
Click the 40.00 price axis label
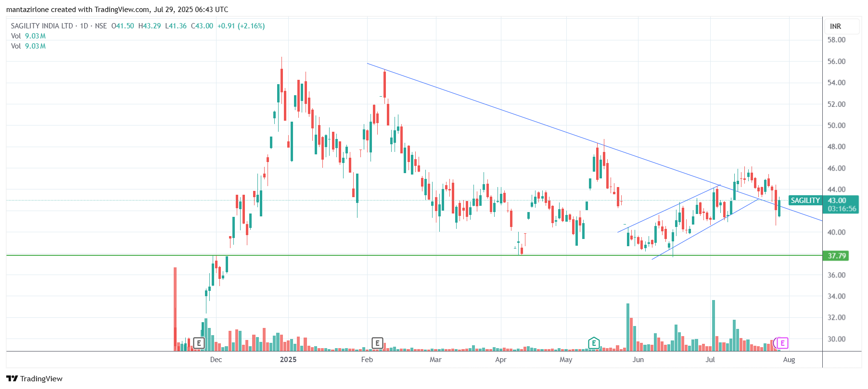pyautogui.click(x=836, y=232)
